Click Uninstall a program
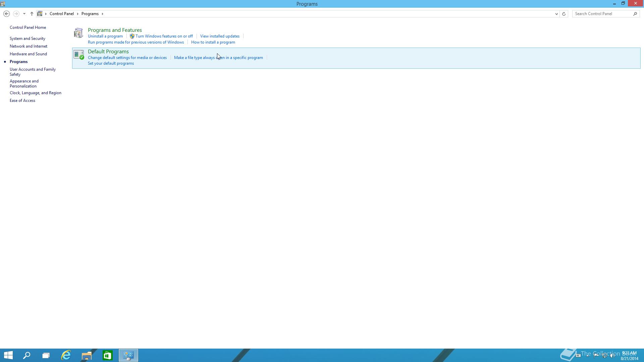The height and width of the screenshot is (362, 644). [x=105, y=36]
